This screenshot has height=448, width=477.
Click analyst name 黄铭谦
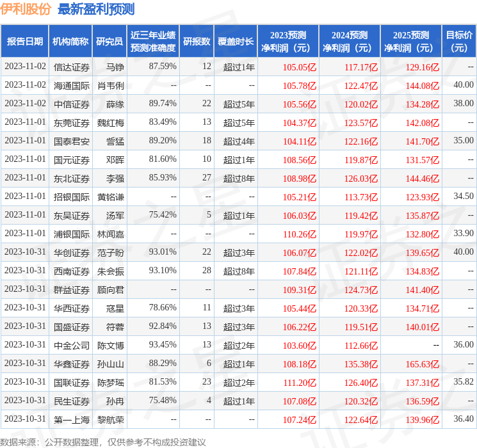pyautogui.click(x=111, y=196)
